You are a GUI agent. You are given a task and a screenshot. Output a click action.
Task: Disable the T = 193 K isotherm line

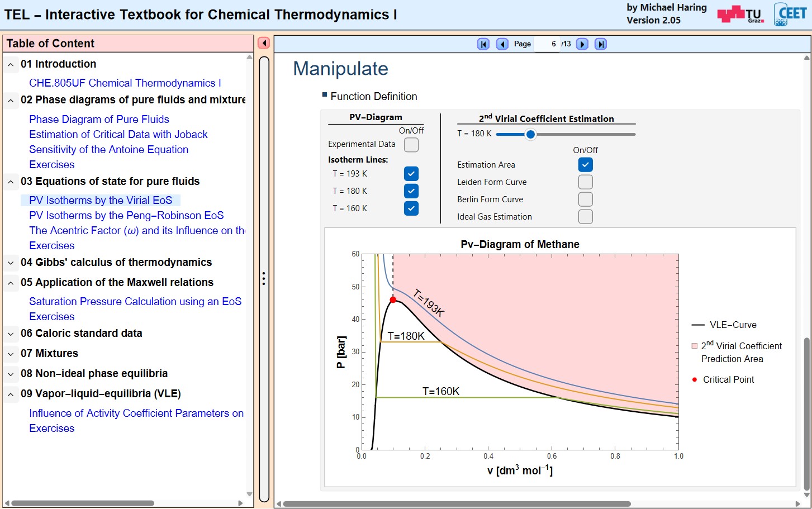tap(411, 174)
